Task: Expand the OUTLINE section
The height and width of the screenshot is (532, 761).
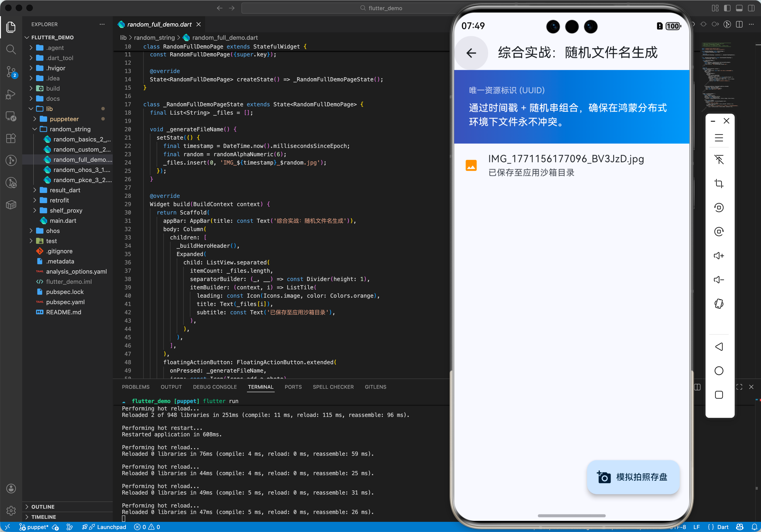Action: click(43, 507)
